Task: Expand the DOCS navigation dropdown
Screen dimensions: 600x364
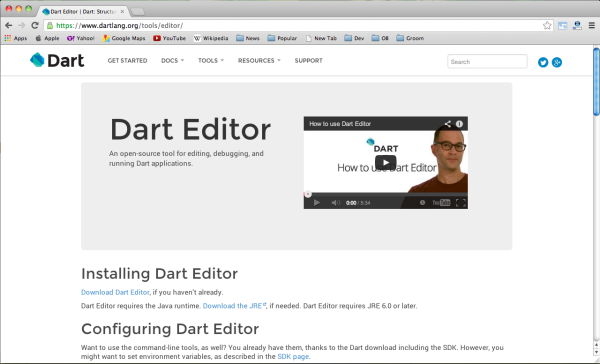Action: coord(173,60)
